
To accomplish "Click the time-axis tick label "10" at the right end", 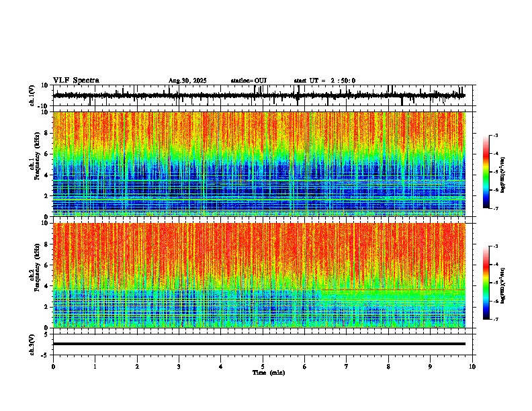I will (472, 367).
